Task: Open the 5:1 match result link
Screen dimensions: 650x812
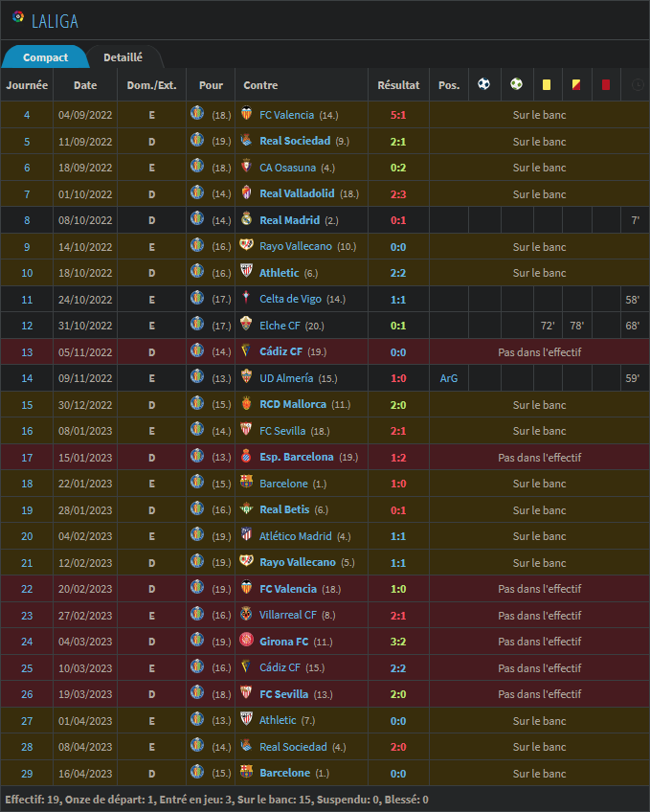Action: [x=398, y=115]
